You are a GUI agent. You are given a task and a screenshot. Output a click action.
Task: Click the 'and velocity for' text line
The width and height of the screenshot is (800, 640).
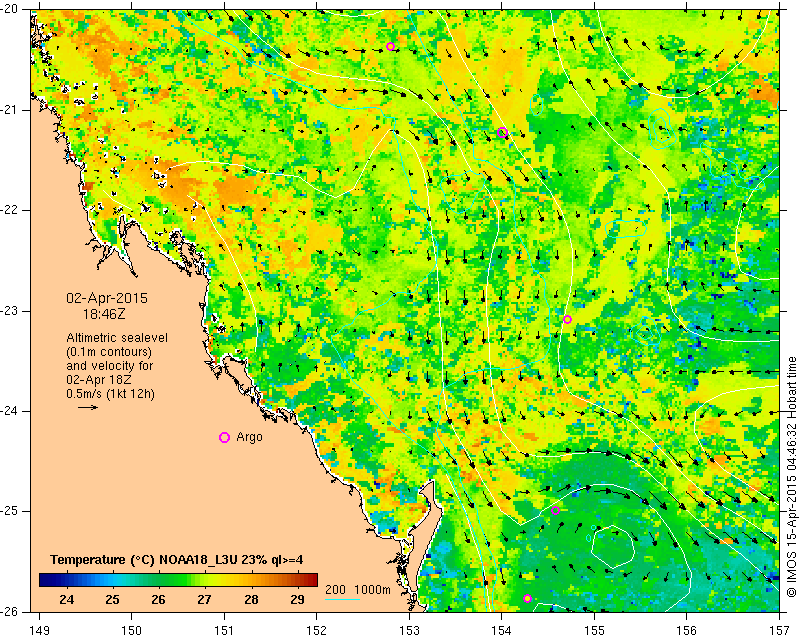pyautogui.click(x=110, y=366)
